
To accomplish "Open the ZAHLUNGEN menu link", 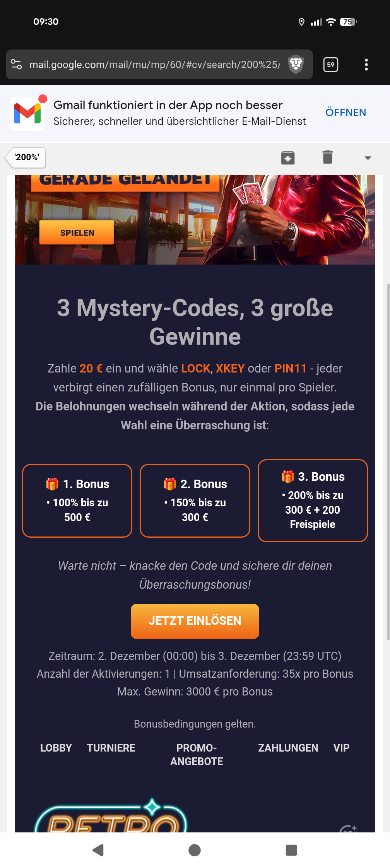I will point(288,748).
